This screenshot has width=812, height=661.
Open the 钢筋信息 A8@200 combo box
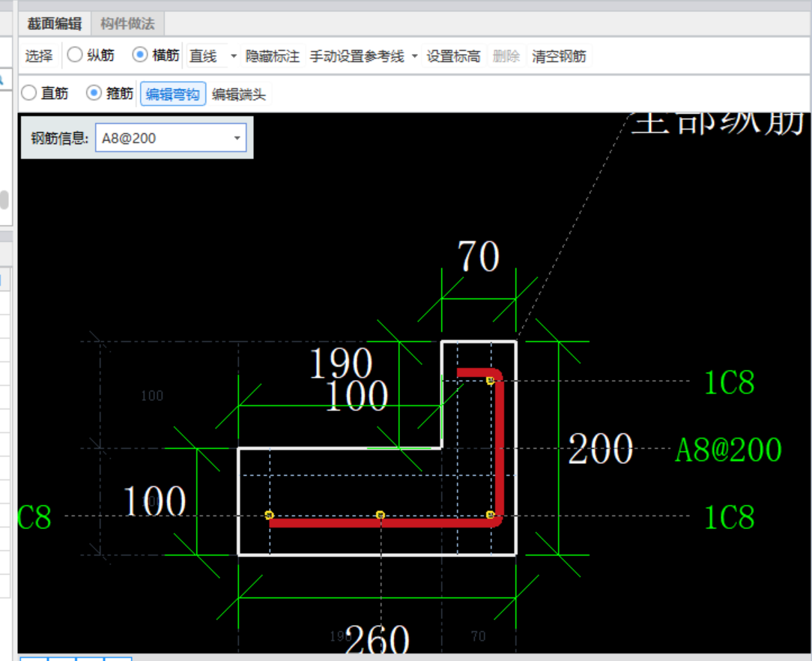click(x=171, y=138)
